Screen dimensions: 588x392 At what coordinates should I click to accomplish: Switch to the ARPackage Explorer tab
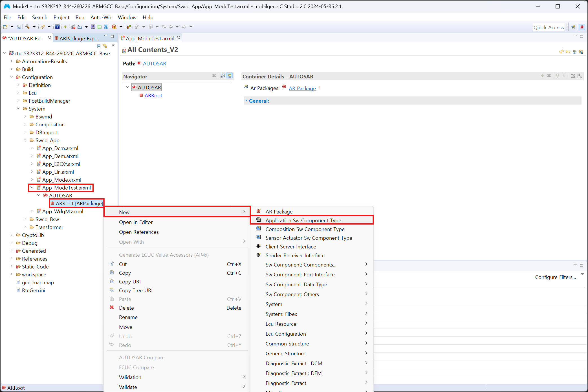point(77,38)
